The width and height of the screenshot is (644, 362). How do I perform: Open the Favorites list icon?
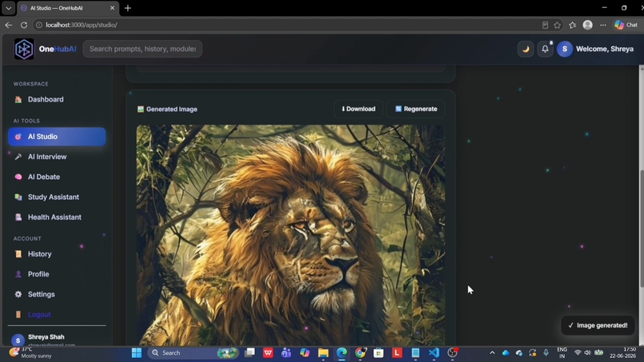[x=573, y=25]
